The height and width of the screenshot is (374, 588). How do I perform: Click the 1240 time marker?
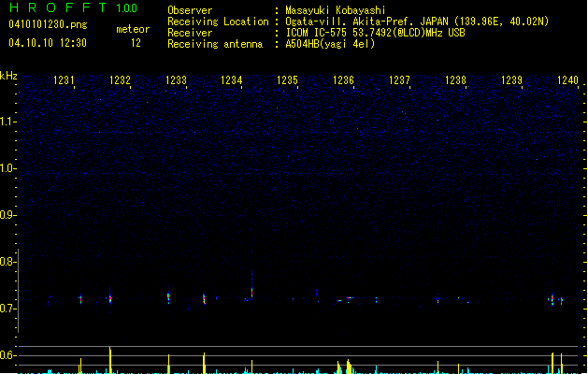coord(567,80)
